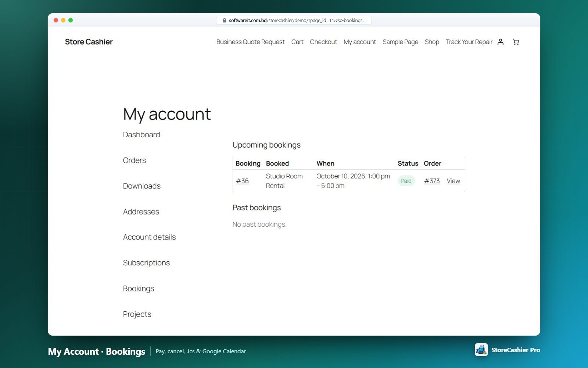
Task: Go to Cart in top navigation
Action: 297,42
